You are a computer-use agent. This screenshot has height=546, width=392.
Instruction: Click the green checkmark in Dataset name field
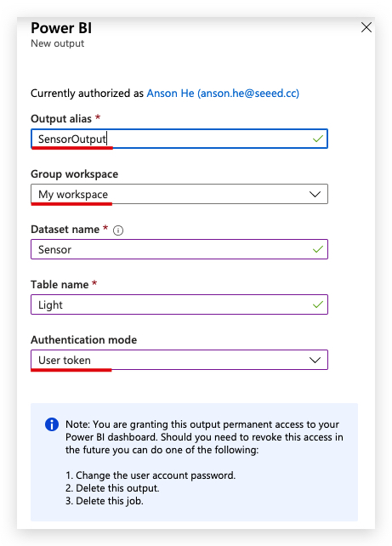point(318,249)
